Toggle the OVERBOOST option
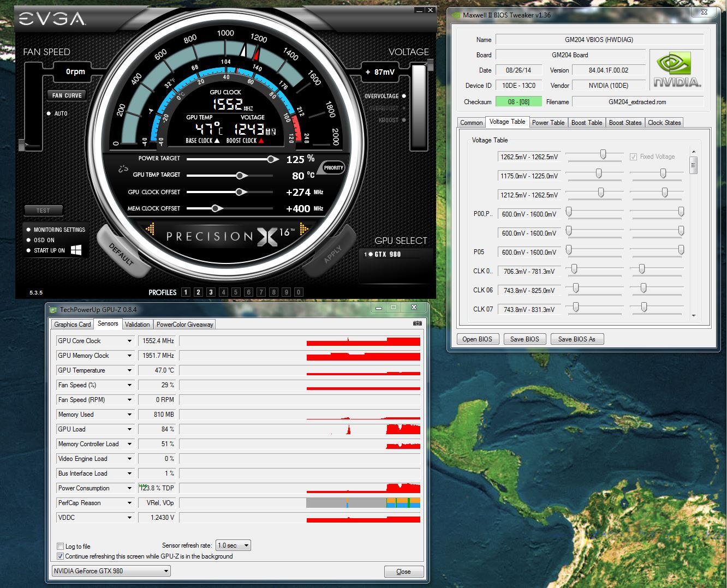Image resolution: width=727 pixels, height=588 pixels. tap(404, 108)
